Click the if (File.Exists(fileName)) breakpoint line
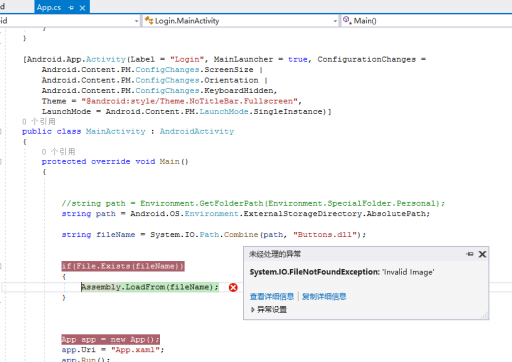This screenshot has width=512, height=362. 123,266
